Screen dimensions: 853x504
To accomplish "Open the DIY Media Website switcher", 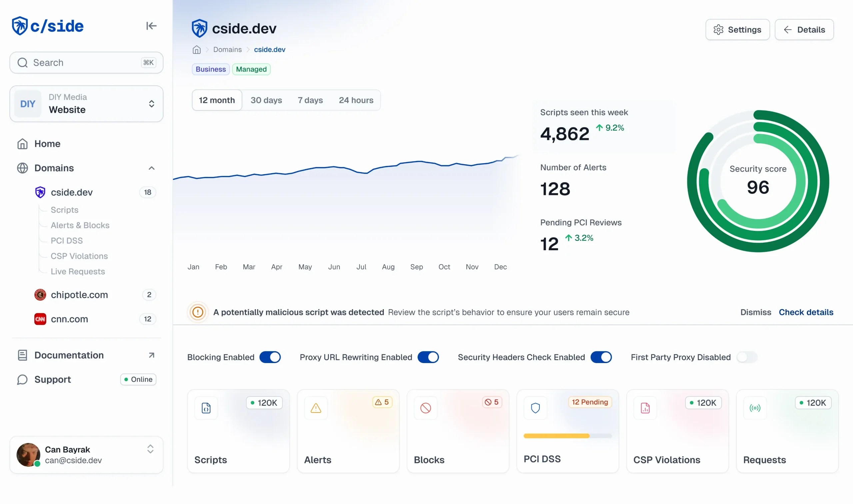I will click(x=86, y=104).
